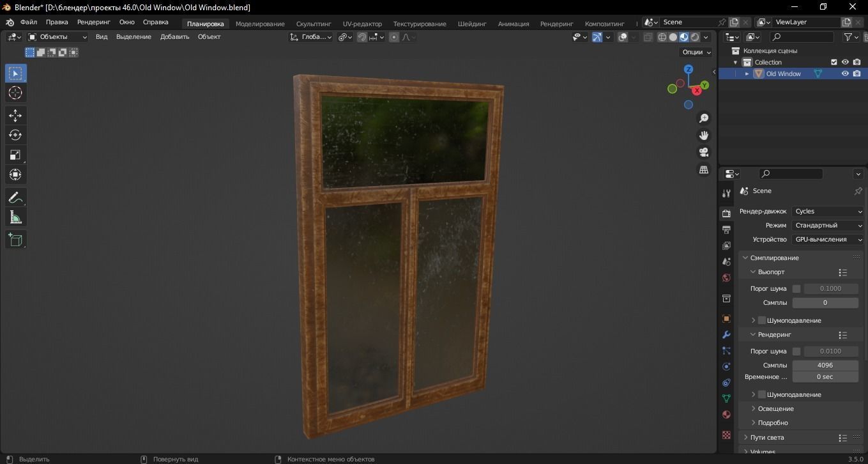This screenshot has width=868, height=464.
Task: Pin the Scene properties panel
Action: coord(858,191)
